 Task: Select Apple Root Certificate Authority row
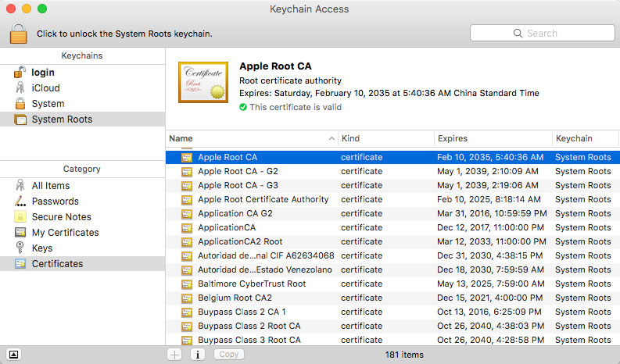[x=392, y=199]
